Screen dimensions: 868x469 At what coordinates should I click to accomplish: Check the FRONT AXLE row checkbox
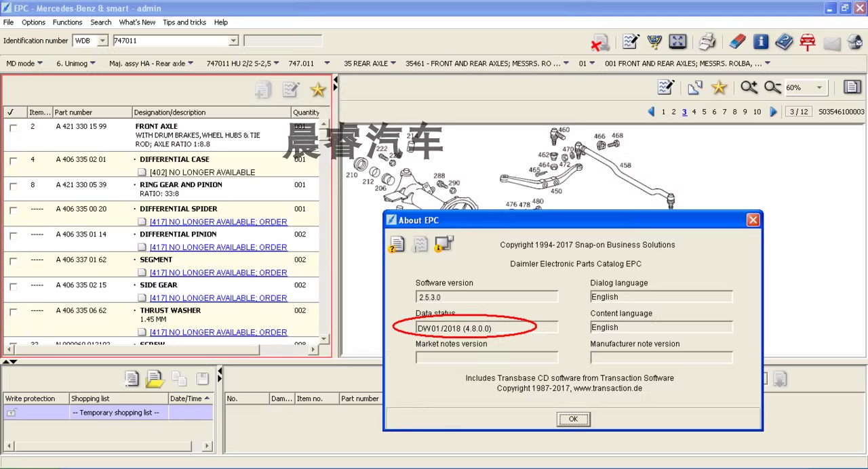(x=13, y=127)
